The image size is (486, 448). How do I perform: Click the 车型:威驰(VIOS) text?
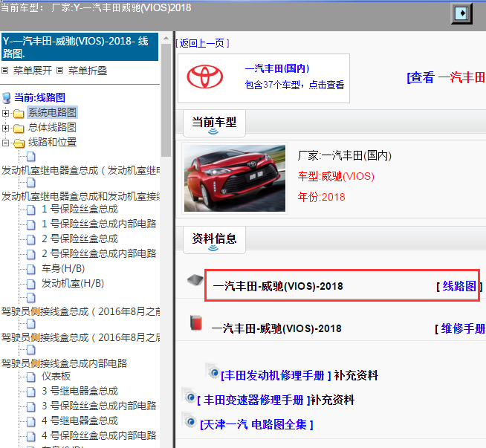[336, 176]
